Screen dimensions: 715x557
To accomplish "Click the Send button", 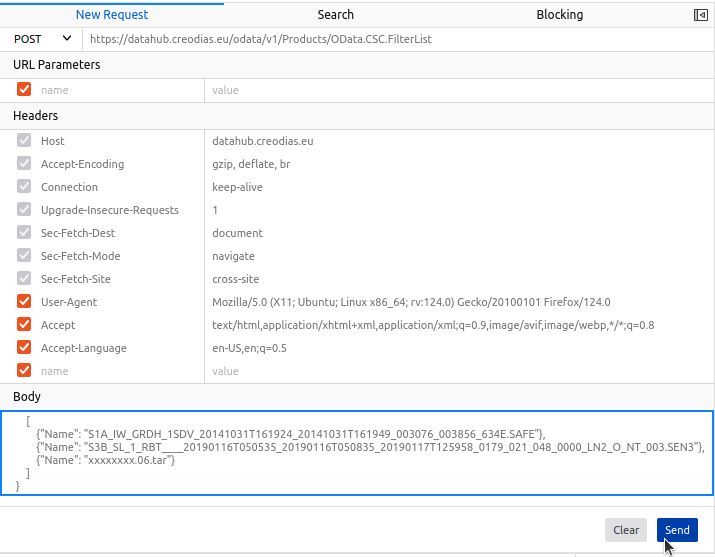I will click(x=677, y=530).
